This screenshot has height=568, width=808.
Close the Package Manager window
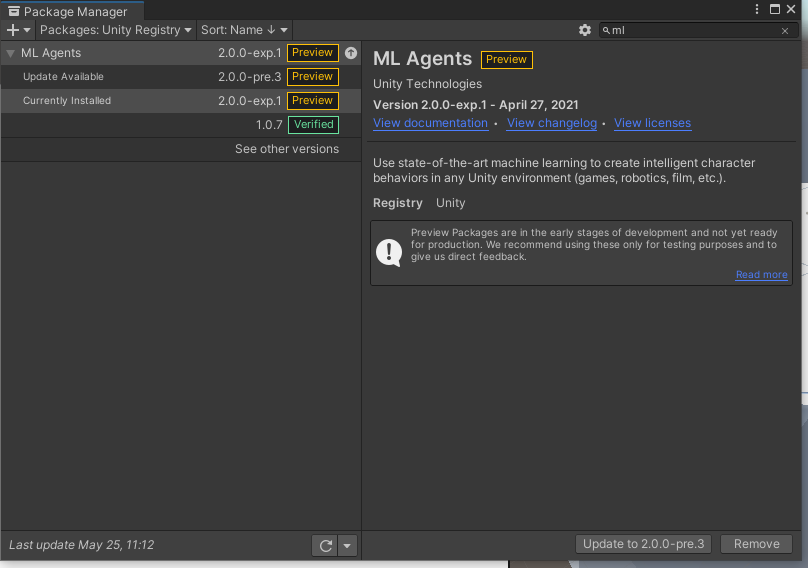[791, 9]
